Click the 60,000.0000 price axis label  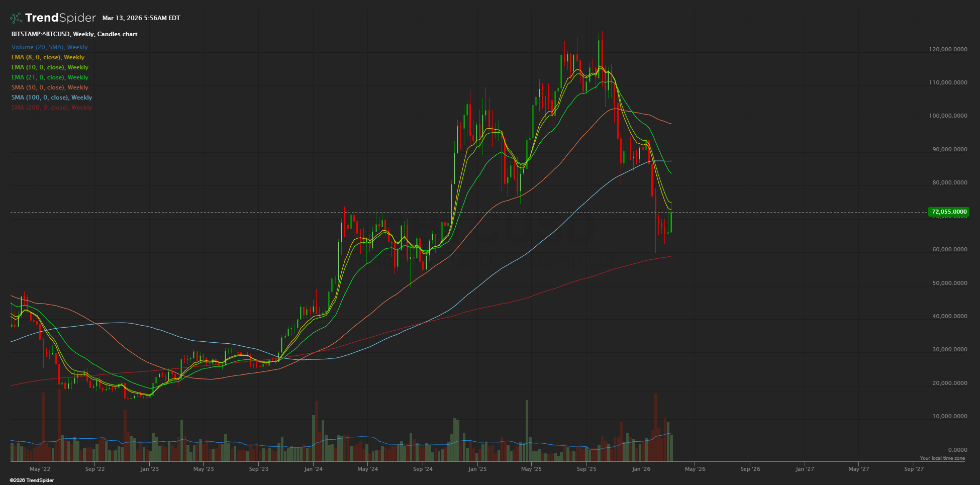(949, 249)
